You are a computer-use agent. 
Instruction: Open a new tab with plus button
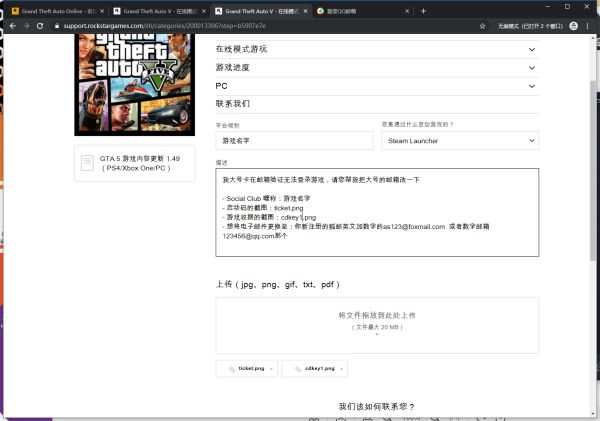point(423,11)
